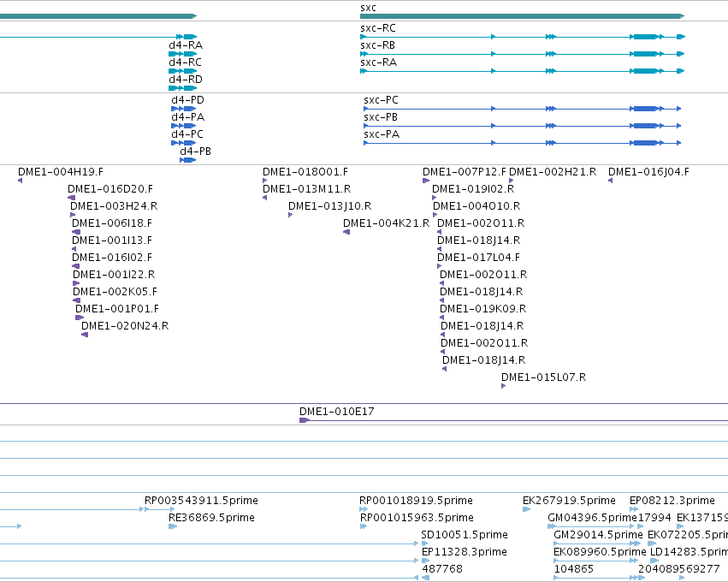Viewport: 728px width, 582px height.
Task: Open the DME1-013M11.R feature label
Action: (x=307, y=189)
